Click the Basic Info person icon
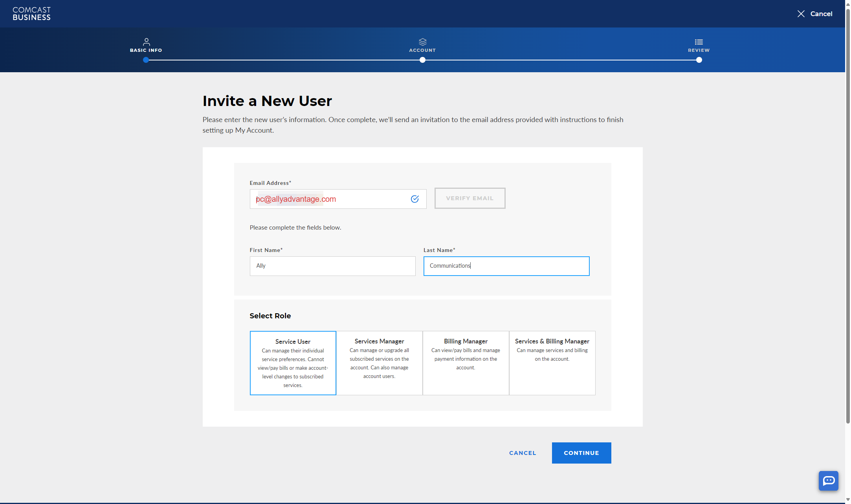851x504 pixels. click(x=146, y=42)
